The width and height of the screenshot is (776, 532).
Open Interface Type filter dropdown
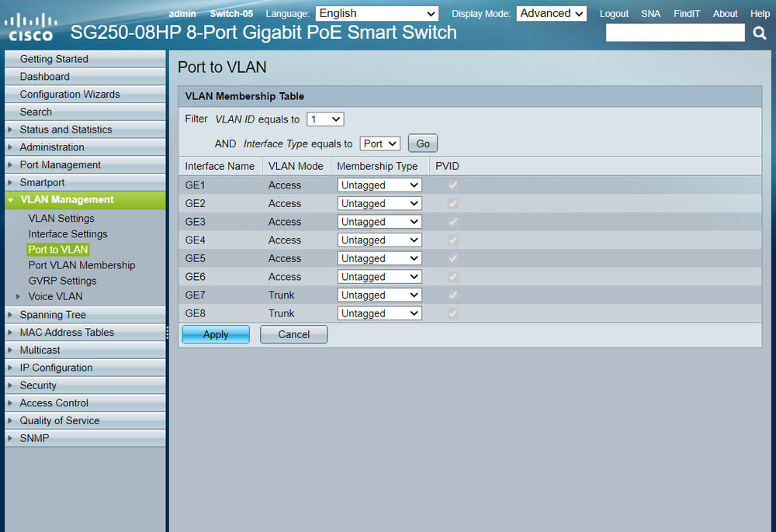tap(380, 144)
